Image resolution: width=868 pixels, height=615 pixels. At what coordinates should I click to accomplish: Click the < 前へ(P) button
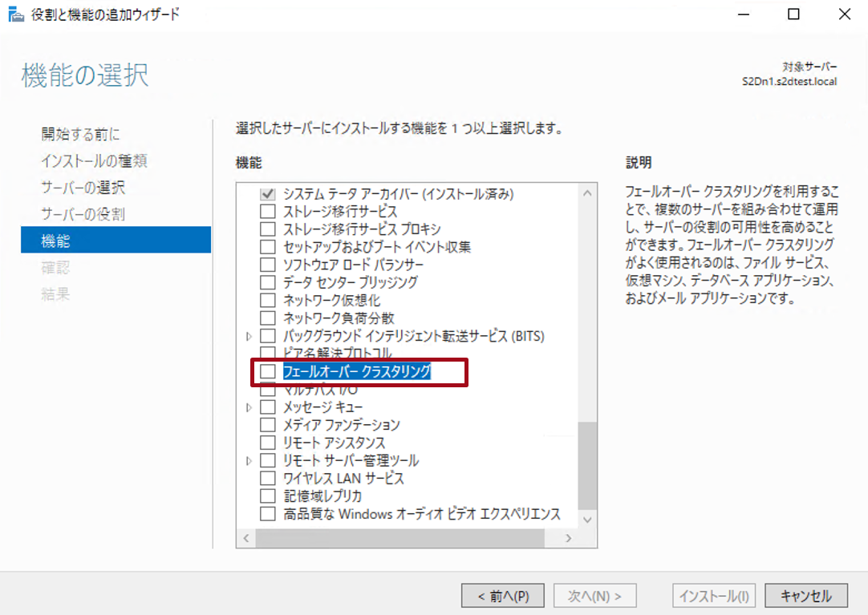coord(502,596)
